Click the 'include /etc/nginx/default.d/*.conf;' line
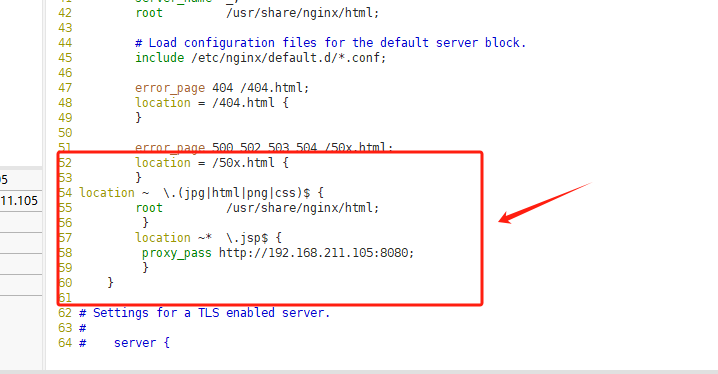This screenshot has width=718, height=374. tap(261, 58)
